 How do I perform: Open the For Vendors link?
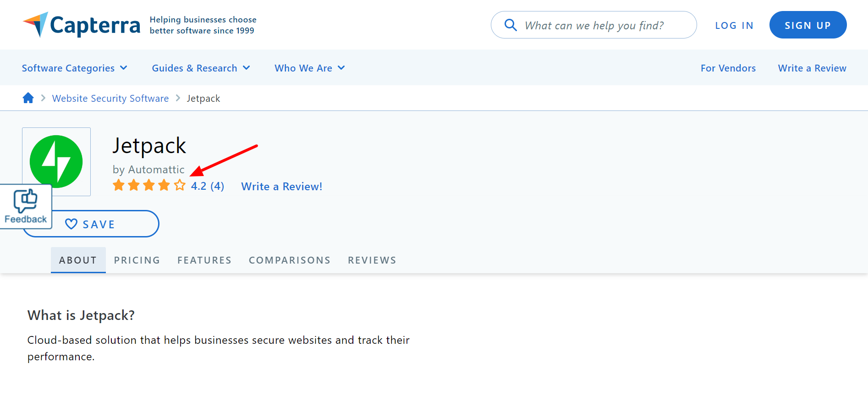coord(728,68)
